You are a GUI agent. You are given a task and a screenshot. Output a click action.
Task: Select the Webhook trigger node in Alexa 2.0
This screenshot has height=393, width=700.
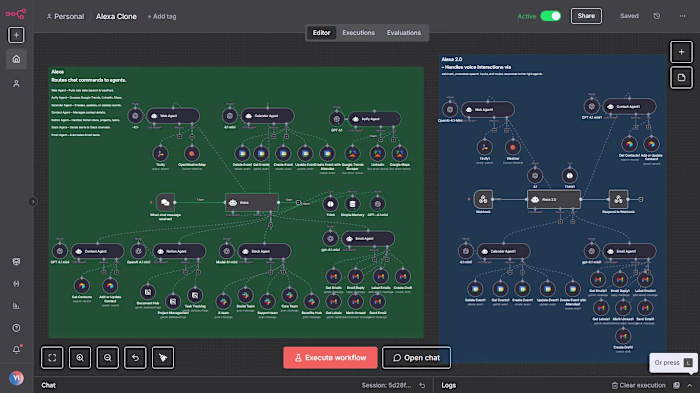click(483, 199)
